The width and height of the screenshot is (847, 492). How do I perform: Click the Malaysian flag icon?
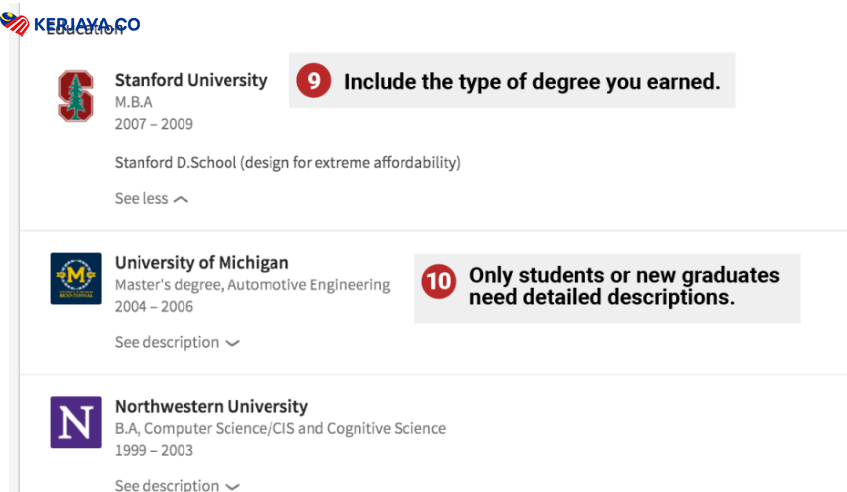point(14,24)
